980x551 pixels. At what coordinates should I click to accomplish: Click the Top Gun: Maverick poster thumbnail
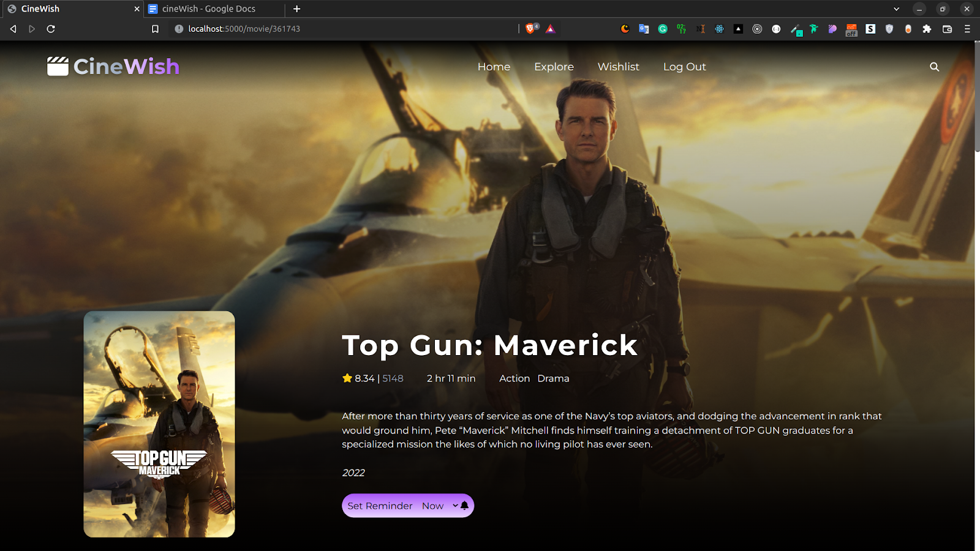click(x=159, y=424)
